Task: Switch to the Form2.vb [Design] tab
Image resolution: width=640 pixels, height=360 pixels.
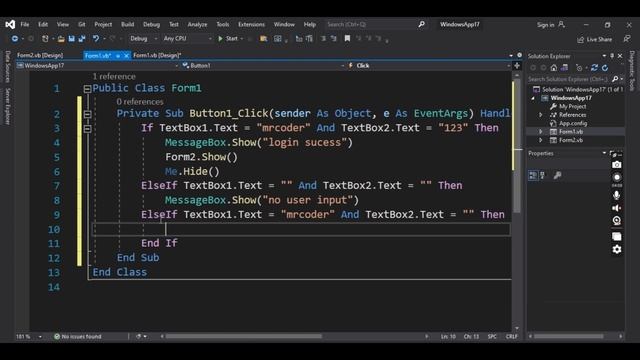Action: coord(40,56)
